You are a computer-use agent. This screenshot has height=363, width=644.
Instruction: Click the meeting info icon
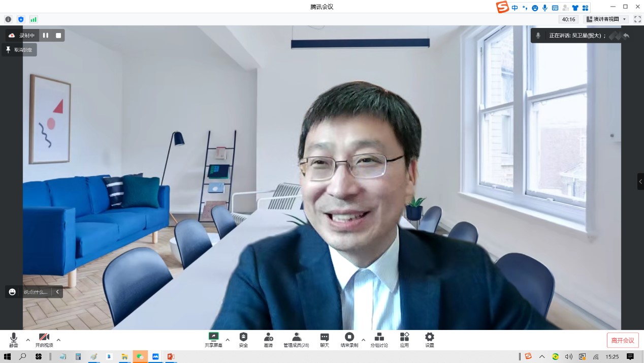8,19
